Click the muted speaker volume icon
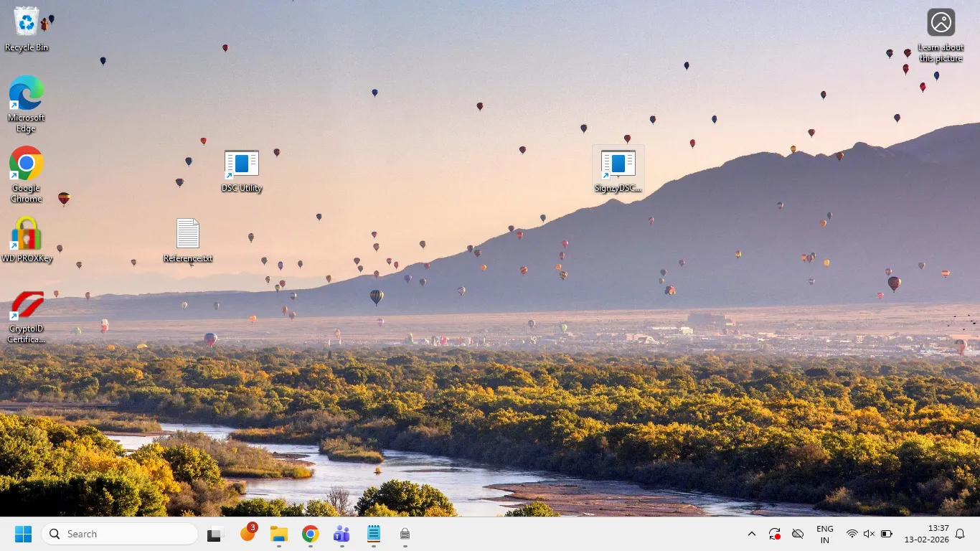 tap(870, 534)
